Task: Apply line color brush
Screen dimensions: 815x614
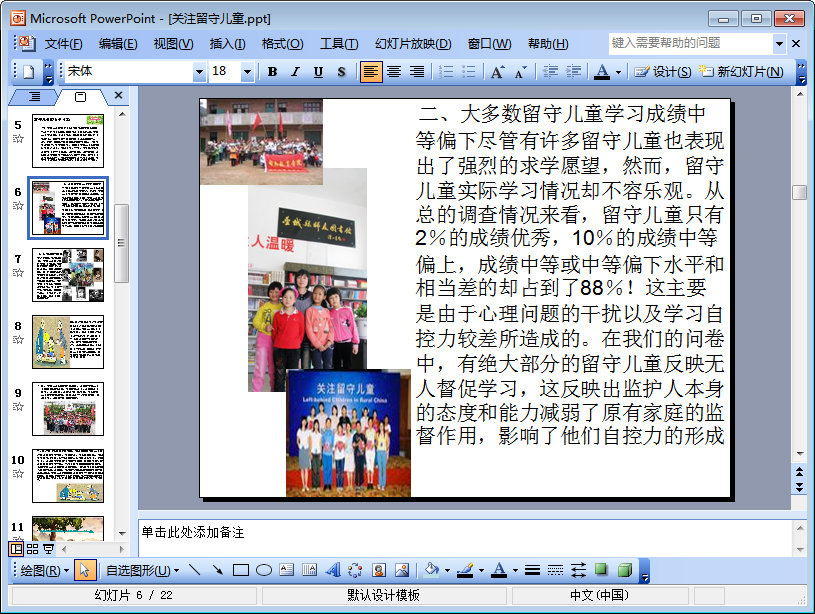Action: coord(465,570)
